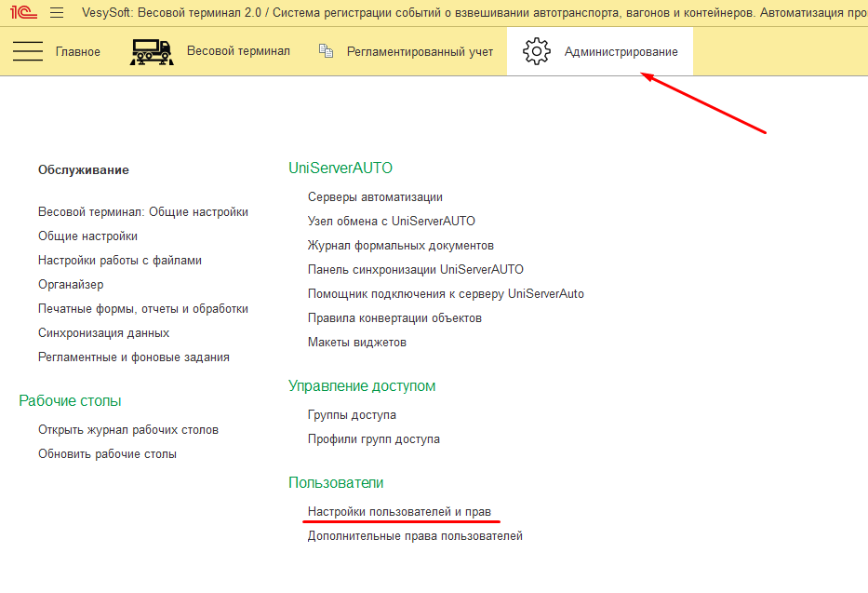Screen dimensions: 868x593
Task: Click the Регламентированный учет documents icon
Action: pyautogui.click(x=326, y=51)
